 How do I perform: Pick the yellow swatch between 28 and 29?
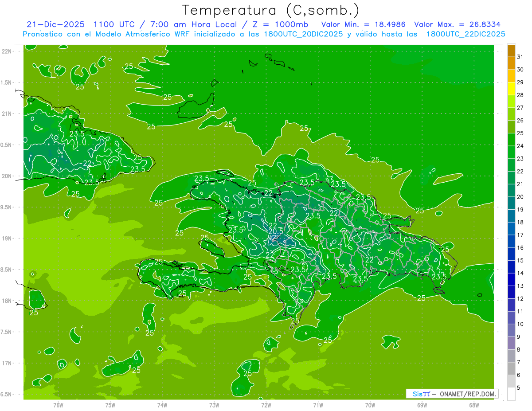(511, 89)
